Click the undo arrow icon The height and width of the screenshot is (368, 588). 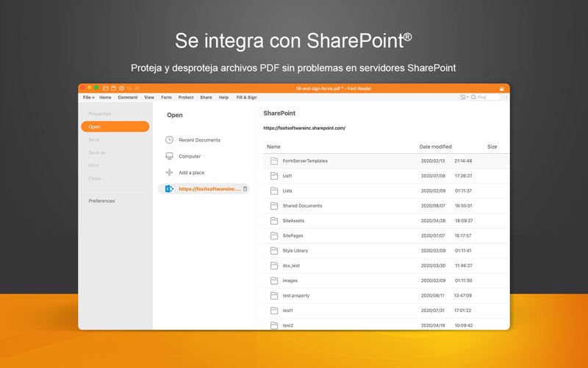129,88
